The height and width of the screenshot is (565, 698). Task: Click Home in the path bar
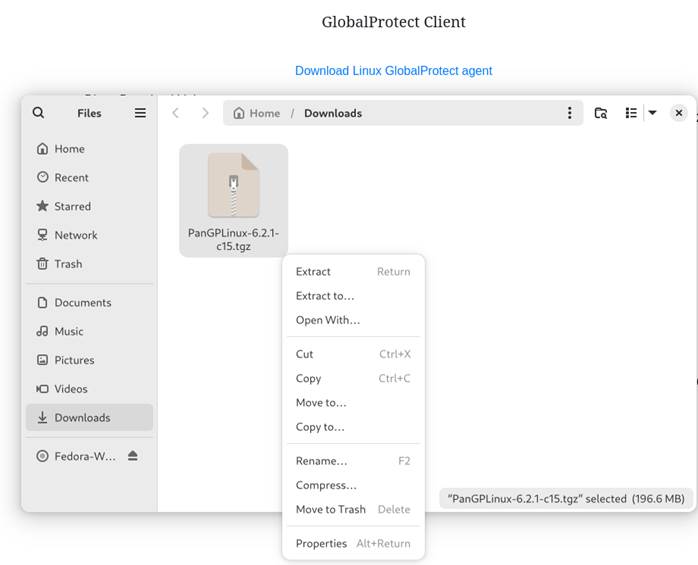257,113
